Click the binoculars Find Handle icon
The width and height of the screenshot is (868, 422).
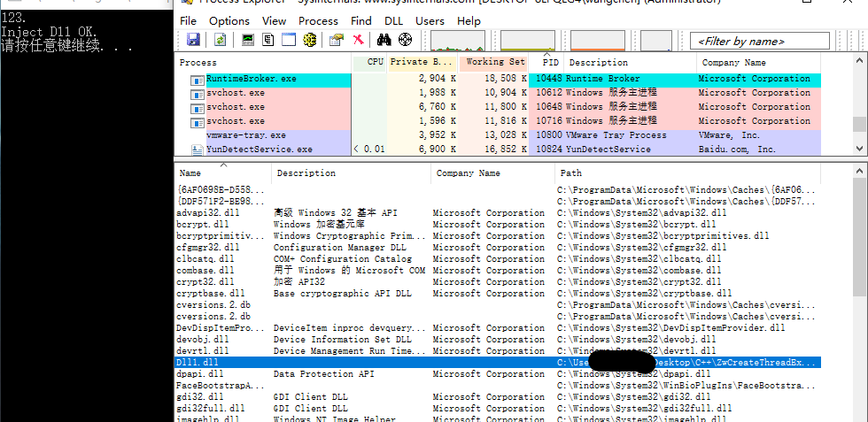click(x=384, y=40)
